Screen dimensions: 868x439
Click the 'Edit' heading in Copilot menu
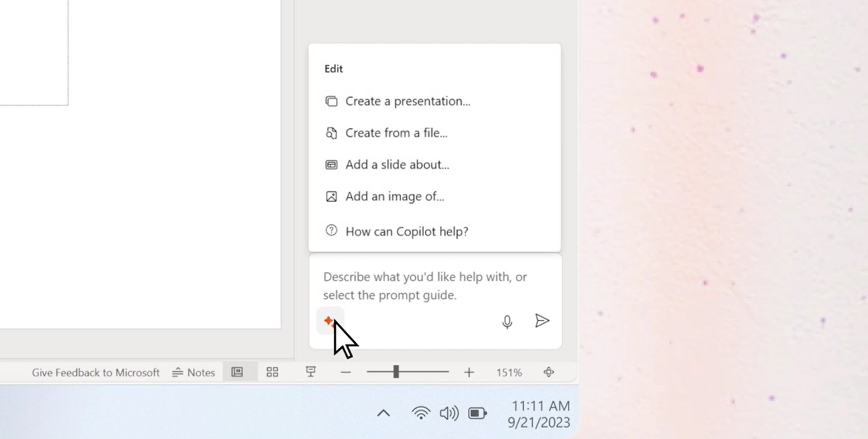(x=333, y=69)
